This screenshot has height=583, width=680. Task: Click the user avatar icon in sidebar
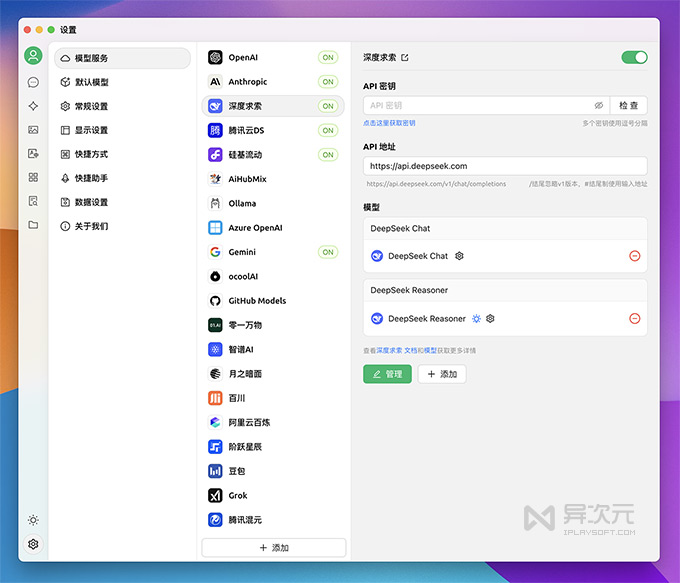coord(33,56)
